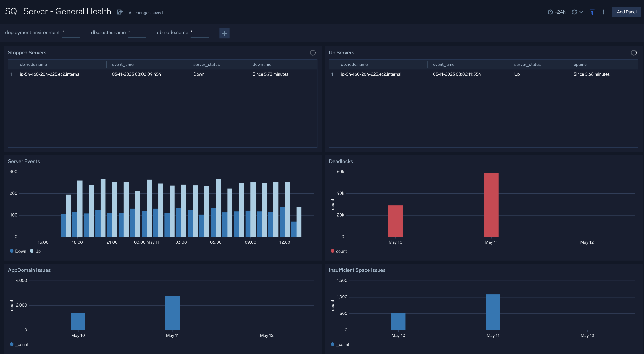Sort Up Servers by server_status column
644x354 pixels.
(527, 65)
